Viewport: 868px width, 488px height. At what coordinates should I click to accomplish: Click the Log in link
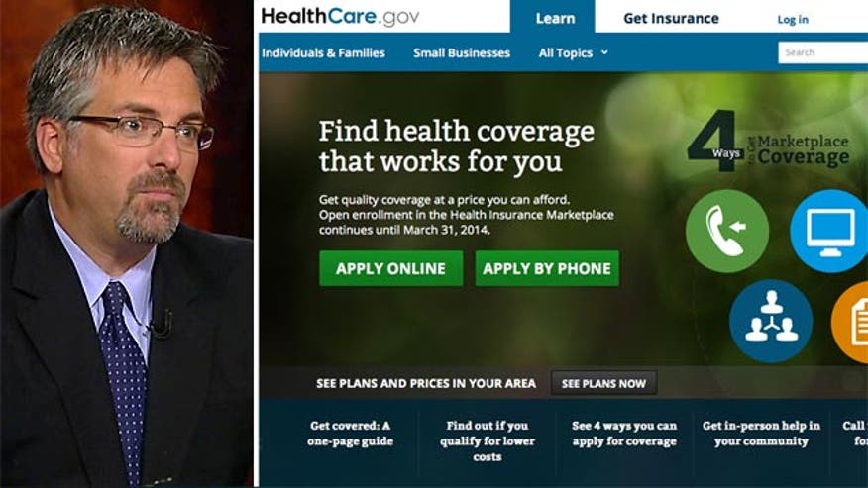coord(793,20)
